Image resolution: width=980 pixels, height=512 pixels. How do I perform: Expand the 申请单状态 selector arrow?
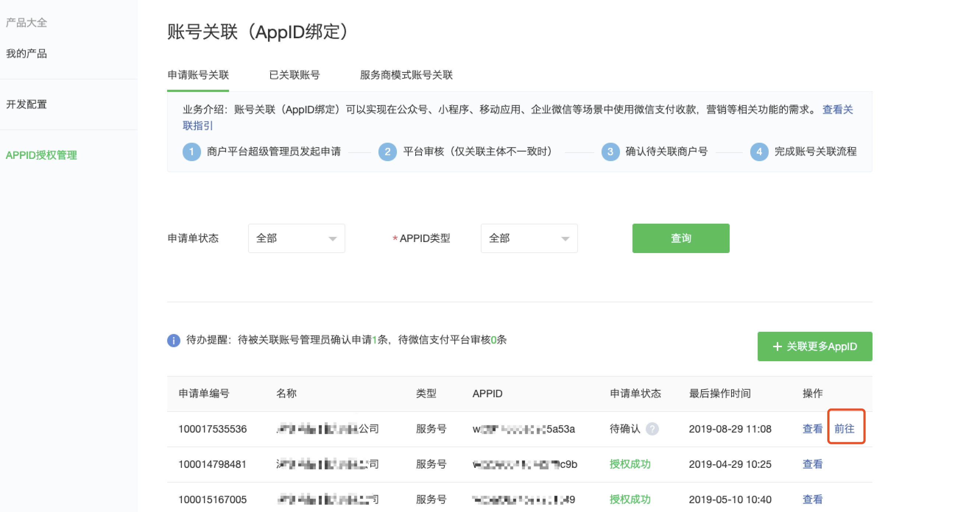tap(333, 238)
